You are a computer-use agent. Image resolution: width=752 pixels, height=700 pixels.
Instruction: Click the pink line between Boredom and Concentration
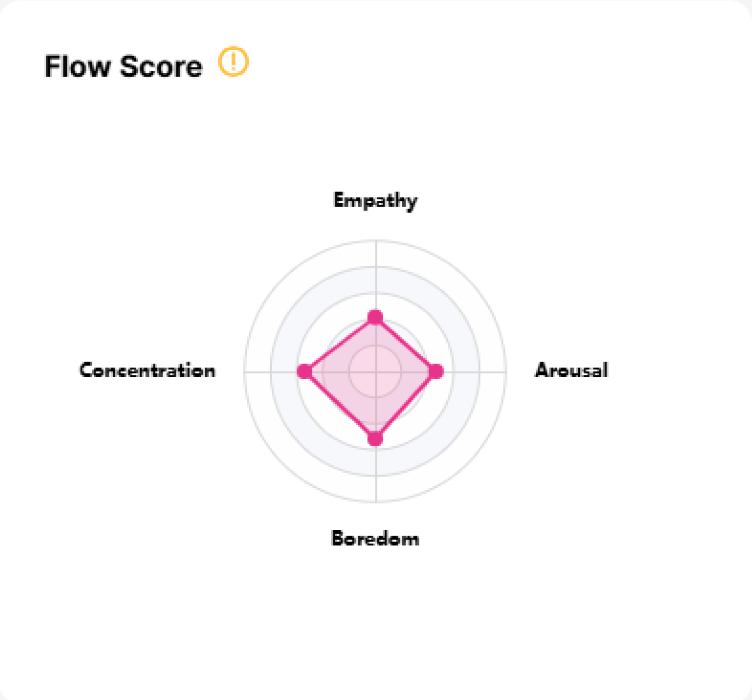pos(340,405)
